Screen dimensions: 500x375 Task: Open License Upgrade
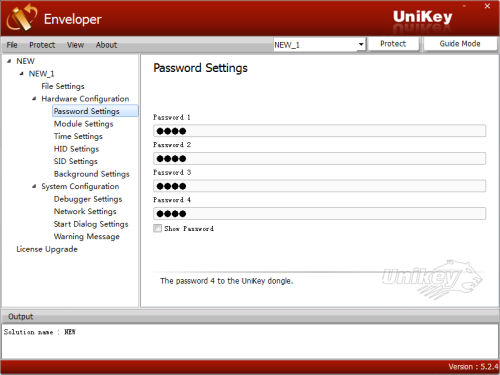point(47,249)
